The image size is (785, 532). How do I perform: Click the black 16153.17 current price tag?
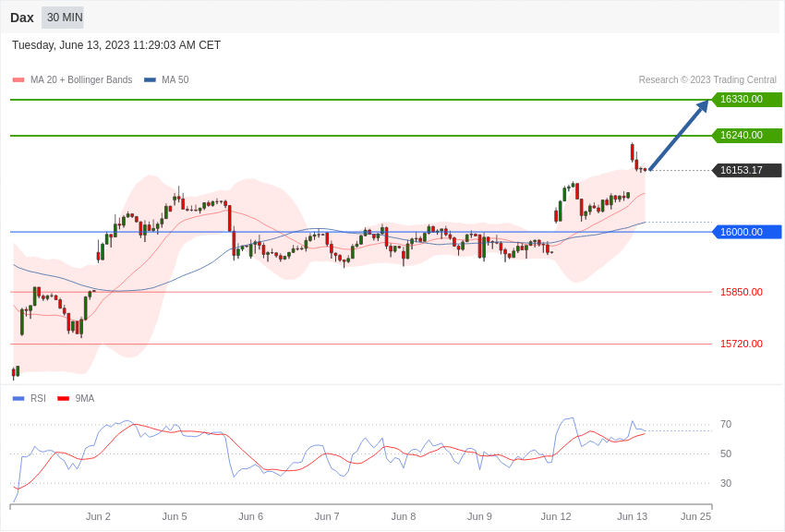tap(747, 171)
